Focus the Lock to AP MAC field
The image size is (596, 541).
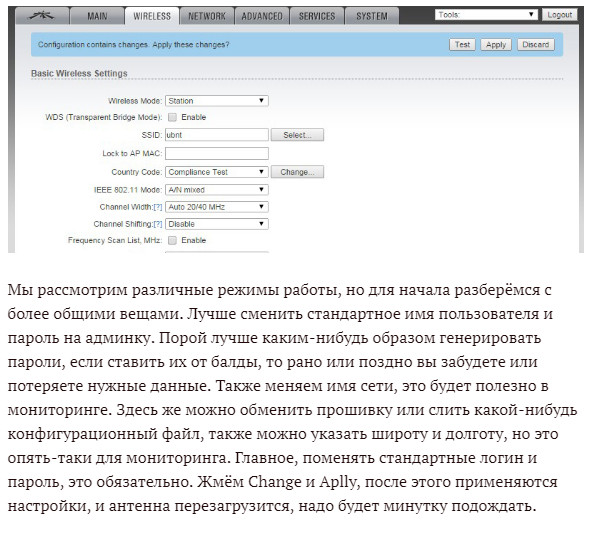click(217, 153)
